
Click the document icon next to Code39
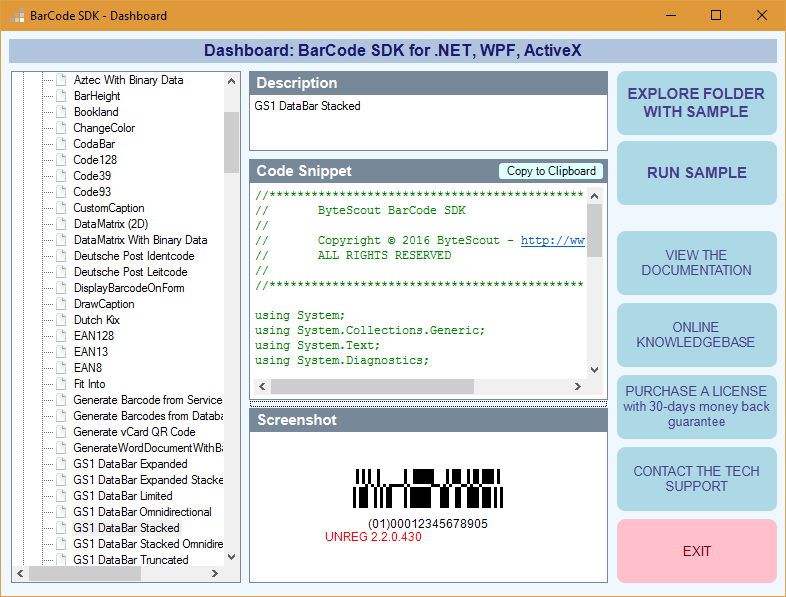click(61, 176)
